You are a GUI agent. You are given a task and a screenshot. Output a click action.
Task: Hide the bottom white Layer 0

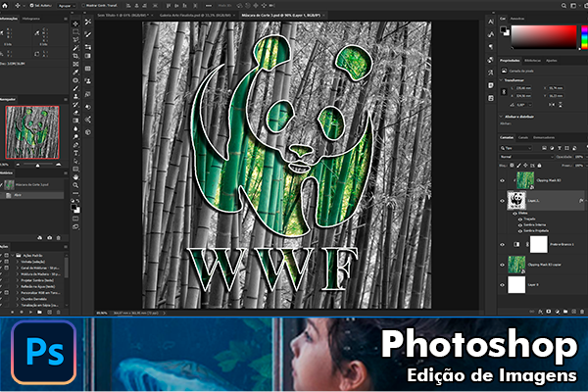(x=502, y=285)
